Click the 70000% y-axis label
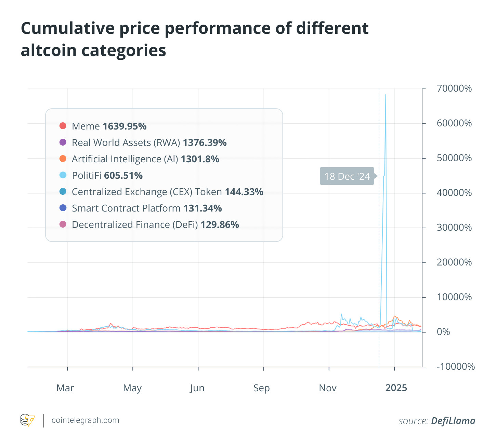 tap(454, 89)
